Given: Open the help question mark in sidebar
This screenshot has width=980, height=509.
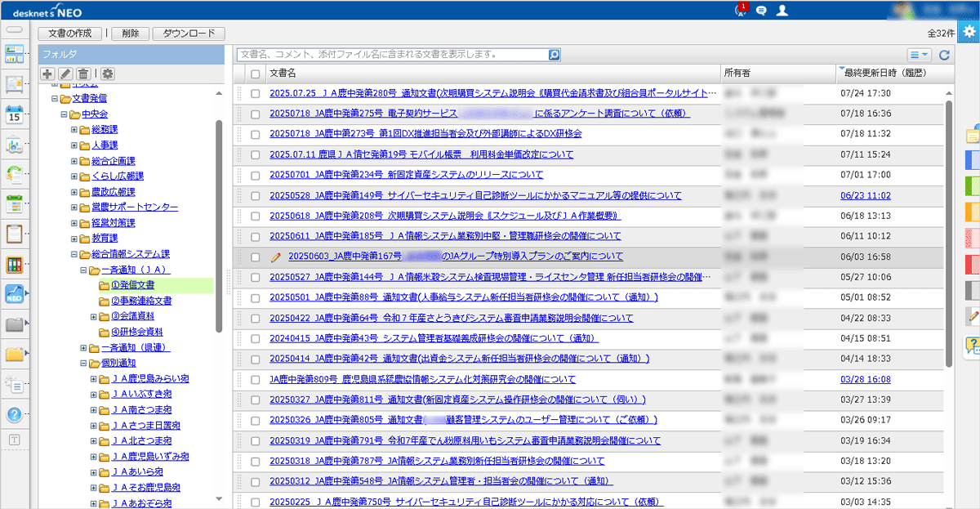Looking at the screenshot, I should [14, 414].
